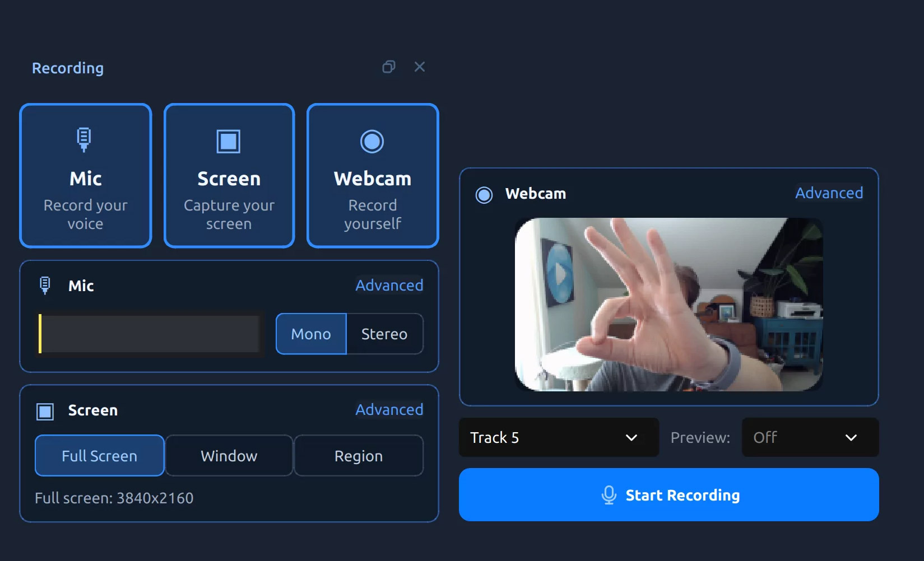The image size is (924, 561).
Task: Click the webcam preview thumbnail
Action: point(669,305)
